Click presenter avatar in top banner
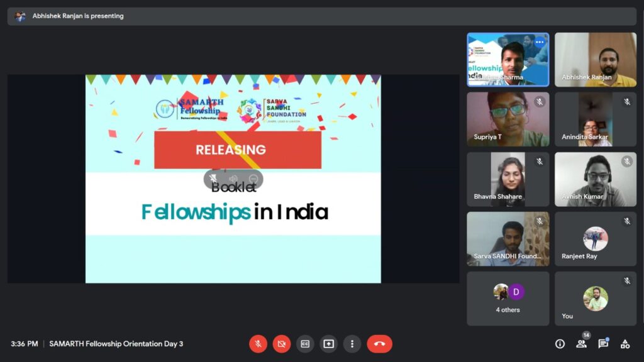 click(x=19, y=16)
